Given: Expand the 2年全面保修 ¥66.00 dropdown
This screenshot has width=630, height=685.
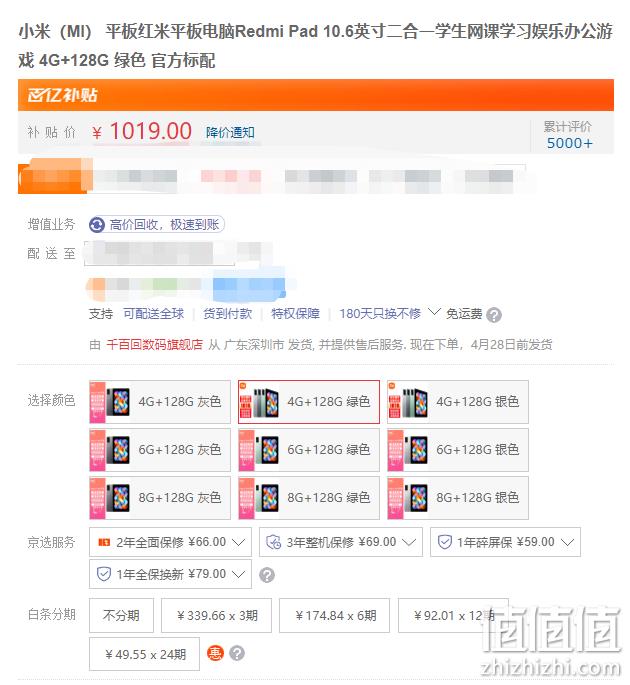Looking at the screenshot, I should coord(170,542).
